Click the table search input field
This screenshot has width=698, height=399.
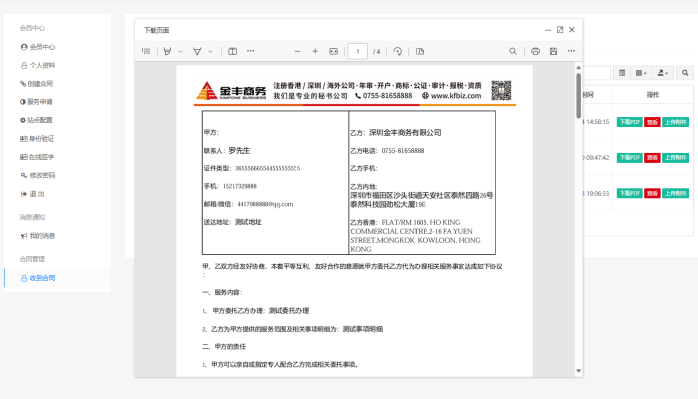pos(597,73)
